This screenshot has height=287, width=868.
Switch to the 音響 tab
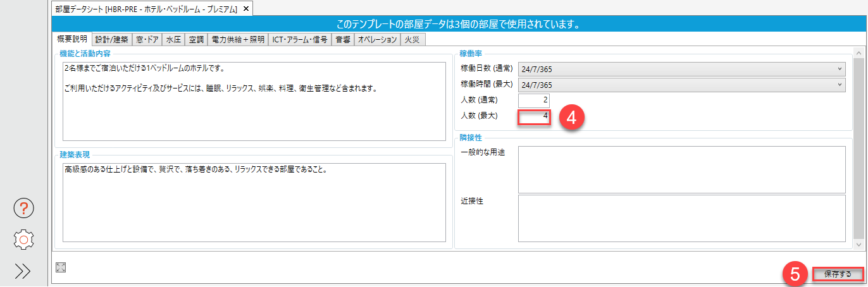click(343, 39)
